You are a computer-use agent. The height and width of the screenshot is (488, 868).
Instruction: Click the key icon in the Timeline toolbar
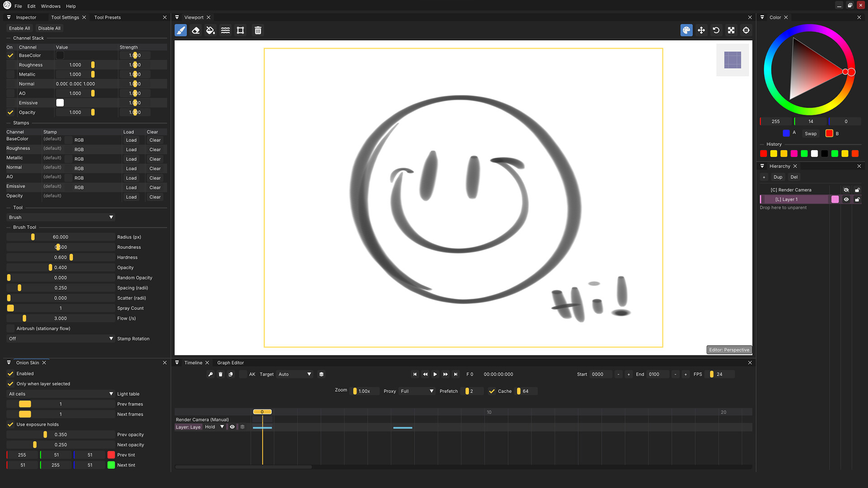pyautogui.click(x=210, y=374)
